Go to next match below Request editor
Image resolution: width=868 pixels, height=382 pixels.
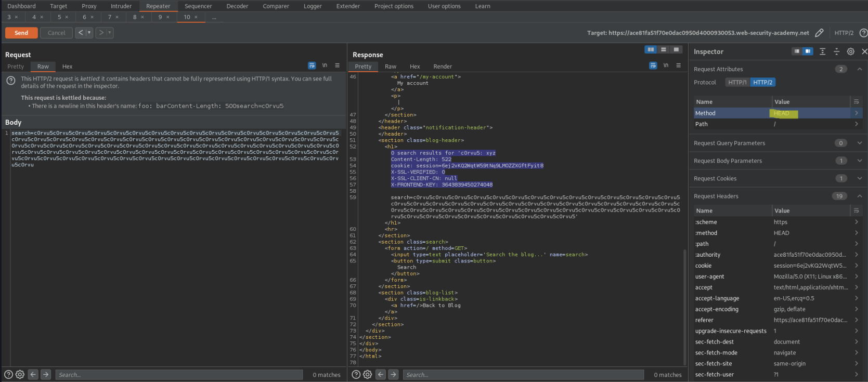click(x=46, y=374)
